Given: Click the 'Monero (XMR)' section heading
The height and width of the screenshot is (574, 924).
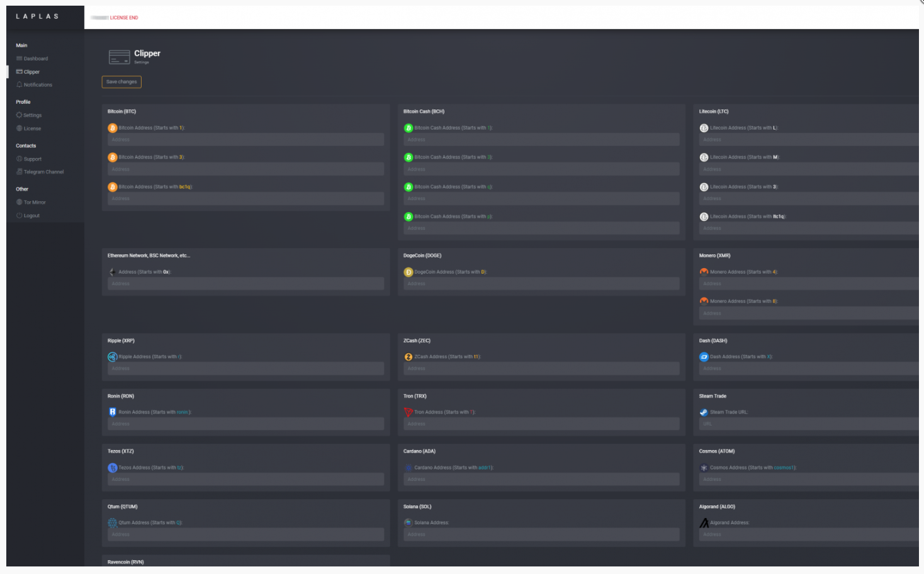Looking at the screenshot, I should coord(714,256).
